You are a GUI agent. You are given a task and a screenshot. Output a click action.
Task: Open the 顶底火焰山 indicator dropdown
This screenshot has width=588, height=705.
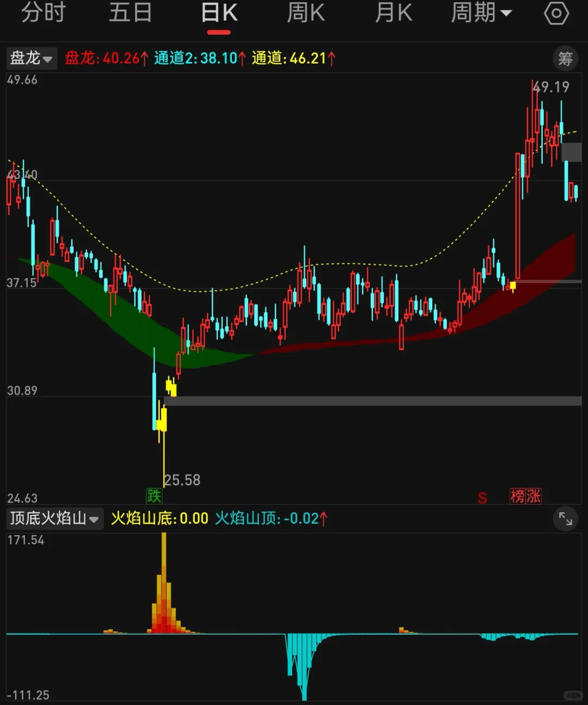click(x=54, y=518)
